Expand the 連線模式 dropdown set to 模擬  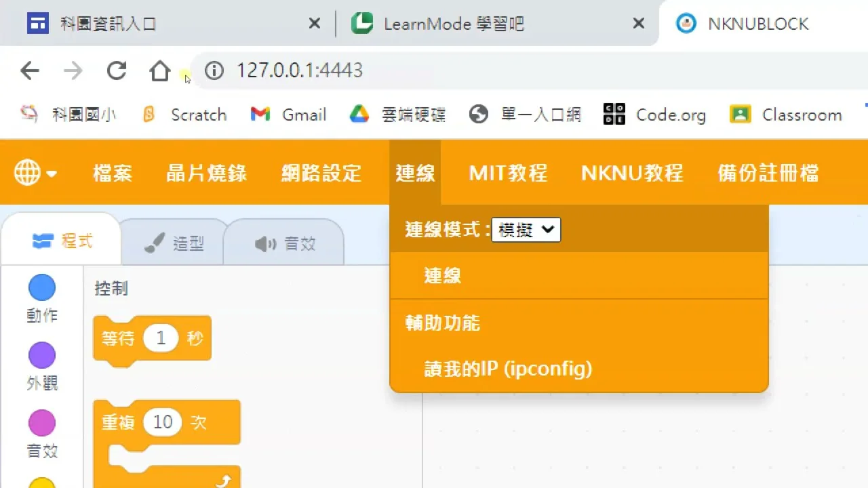pos(526,230)
